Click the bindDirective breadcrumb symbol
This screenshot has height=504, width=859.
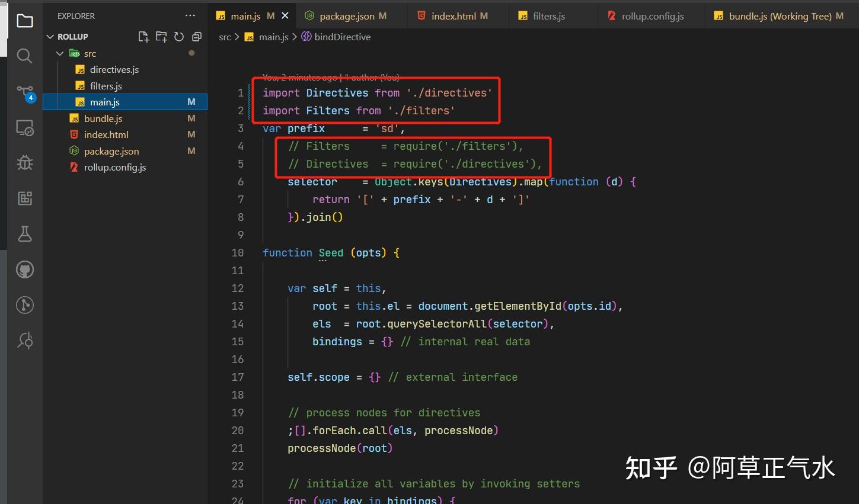point(336,37)
